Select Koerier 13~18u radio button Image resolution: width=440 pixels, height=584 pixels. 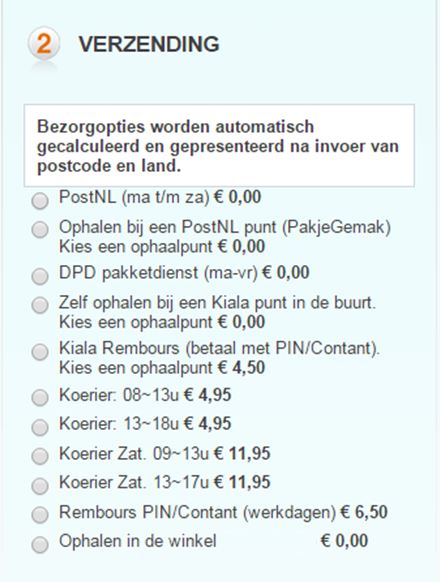click(x=40, y=427)
